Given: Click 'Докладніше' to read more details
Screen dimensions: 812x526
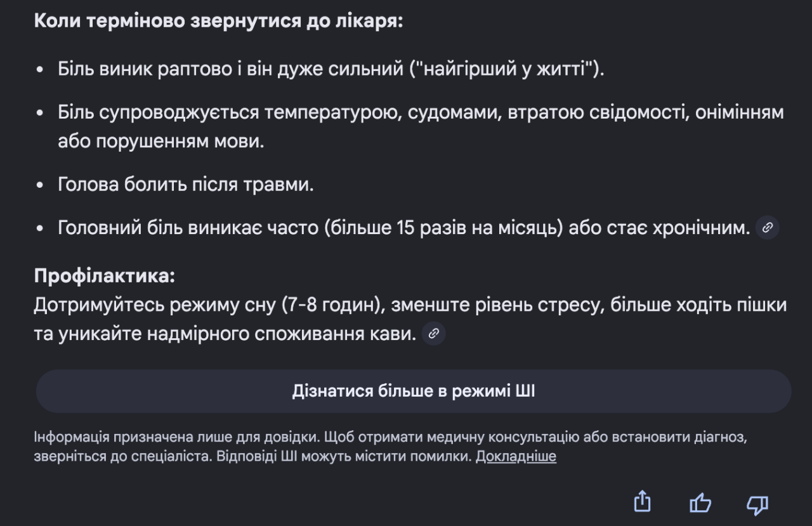Looking at the screenshot, I should [x=516, y=456].
